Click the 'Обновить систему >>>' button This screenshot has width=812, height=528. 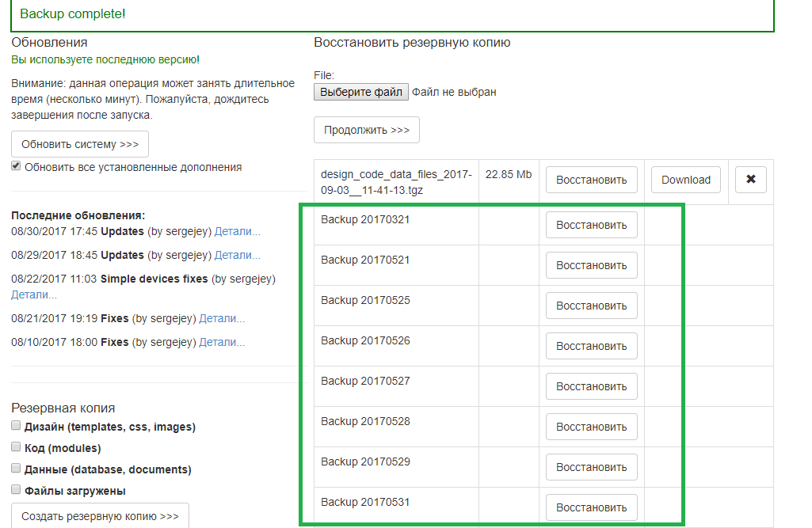pos(80,144)
